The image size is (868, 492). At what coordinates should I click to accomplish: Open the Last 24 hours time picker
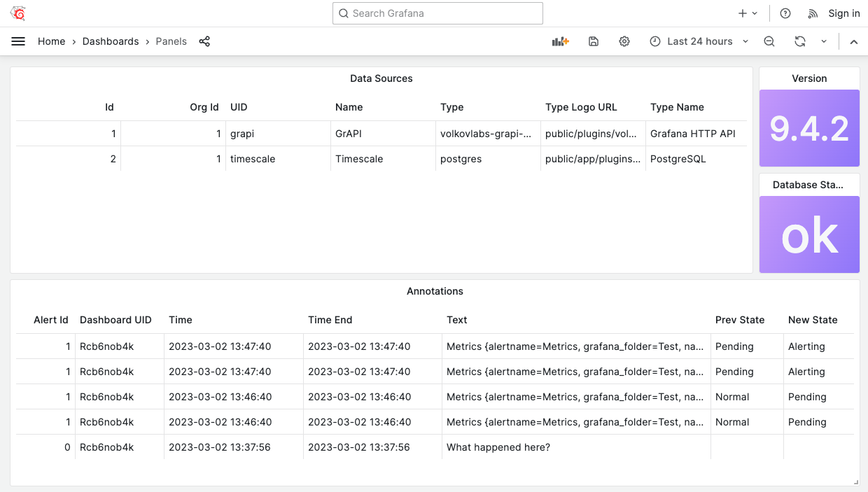coord(699,41)
